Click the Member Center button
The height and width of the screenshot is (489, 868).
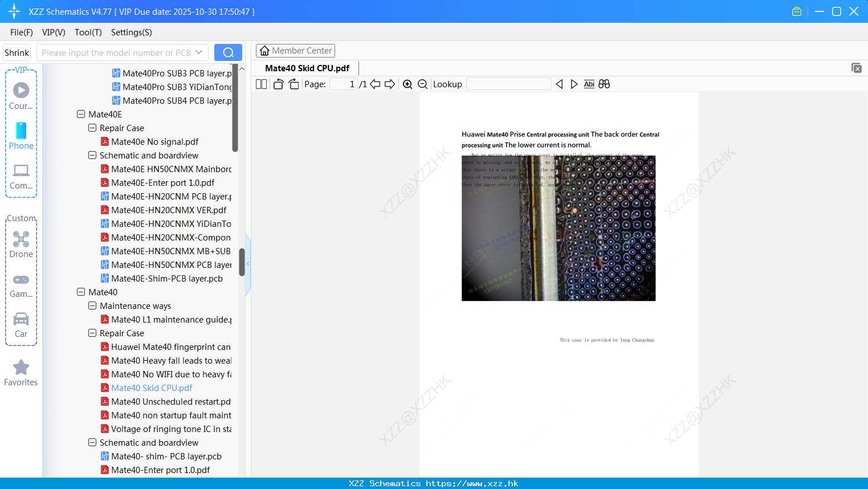pos(295,51)
